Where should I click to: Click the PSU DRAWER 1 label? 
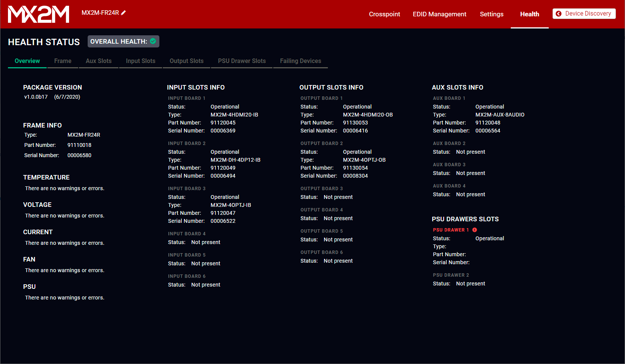[x=451, y=230]
